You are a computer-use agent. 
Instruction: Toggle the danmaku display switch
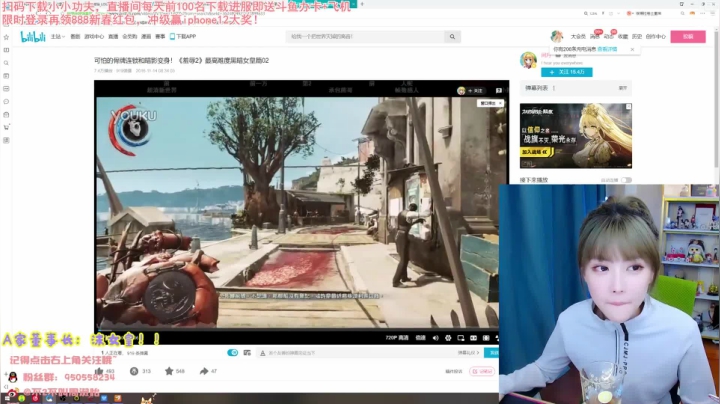(232, 353)
